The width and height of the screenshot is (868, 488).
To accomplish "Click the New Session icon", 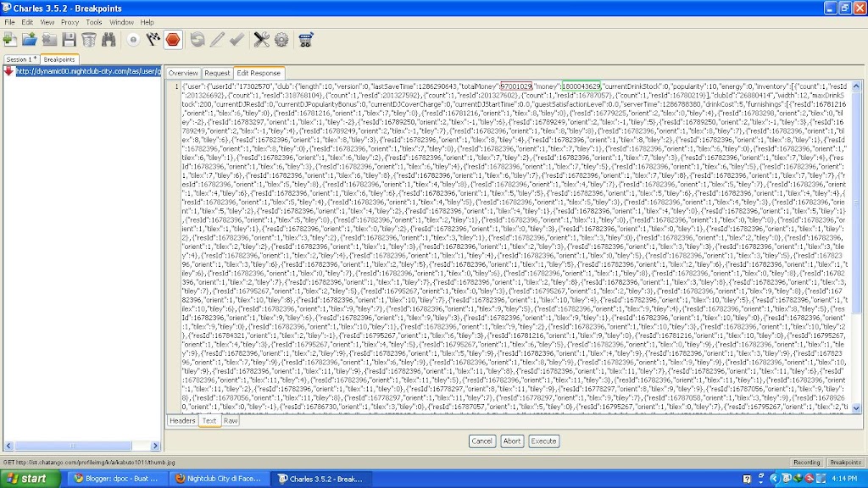I will pos(10,39).
